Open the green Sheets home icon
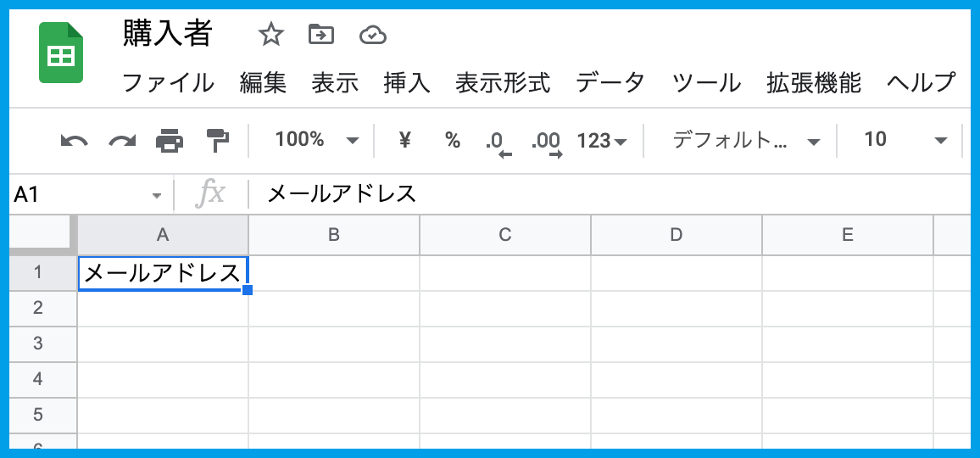 pos(61,53)
